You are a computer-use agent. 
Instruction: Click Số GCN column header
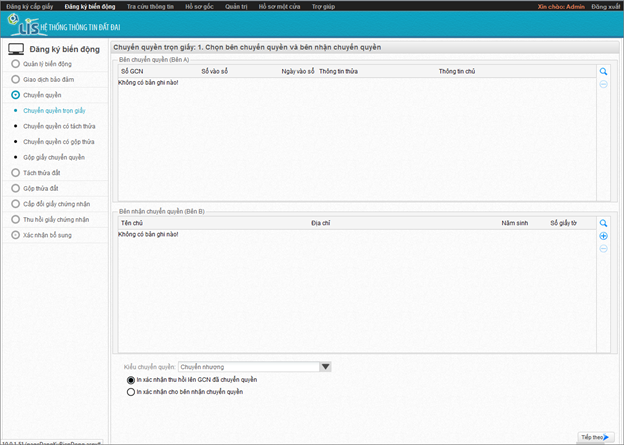[x=131, y=72]
